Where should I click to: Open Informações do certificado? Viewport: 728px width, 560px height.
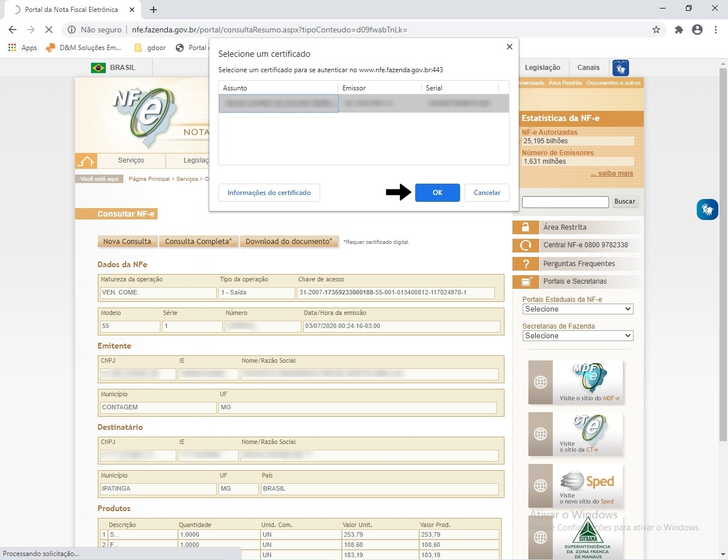[269, 193]
